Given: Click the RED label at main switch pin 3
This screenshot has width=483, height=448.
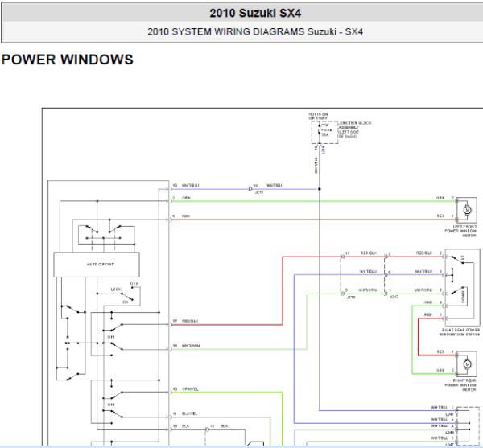Looking at the screenshot, I should coord(186,216).
